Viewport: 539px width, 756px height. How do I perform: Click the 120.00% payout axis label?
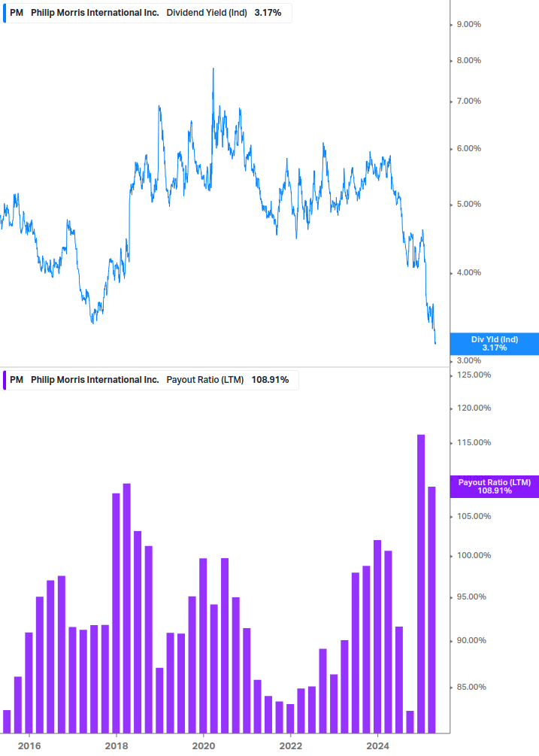[474, 408]
